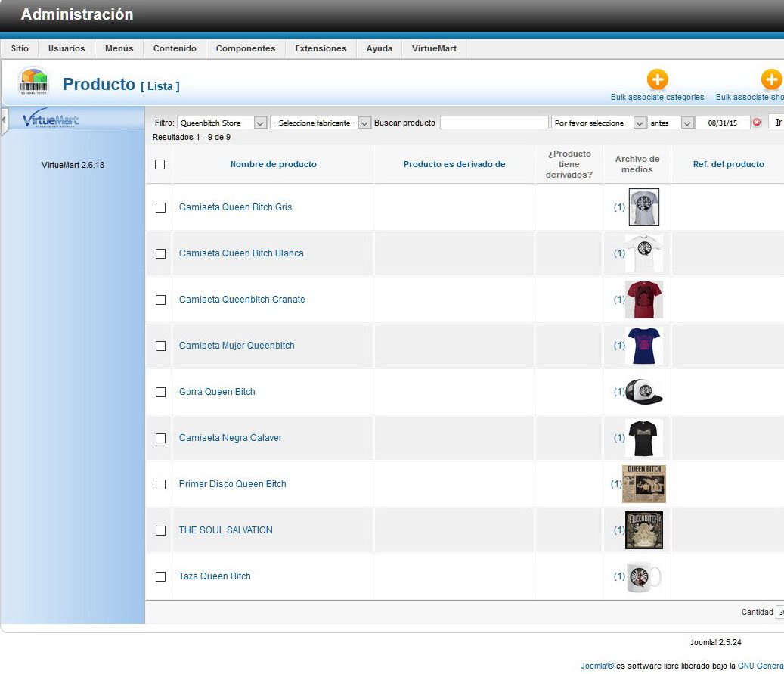Open the Contenido menu
Screen dimensions: 784x674
click(x=175, y=48)
